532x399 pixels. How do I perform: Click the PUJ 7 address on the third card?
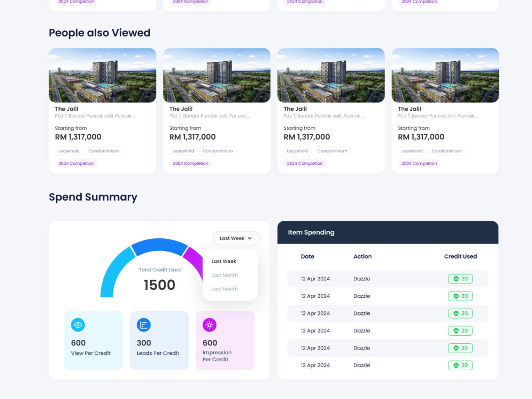323,116
